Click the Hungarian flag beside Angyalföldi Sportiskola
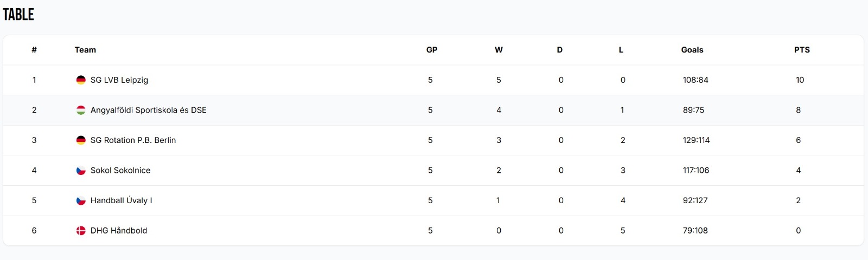Screen dimensions: 868x260 81,110
